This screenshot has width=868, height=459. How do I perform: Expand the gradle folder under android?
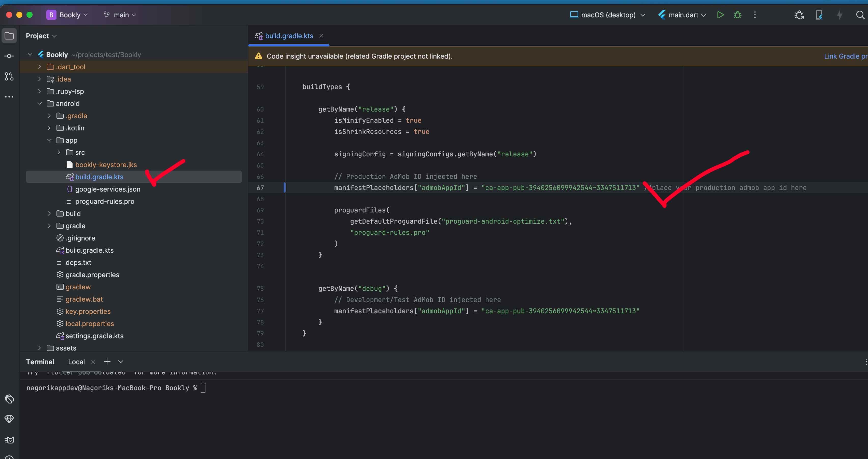[x=49, y=226]
